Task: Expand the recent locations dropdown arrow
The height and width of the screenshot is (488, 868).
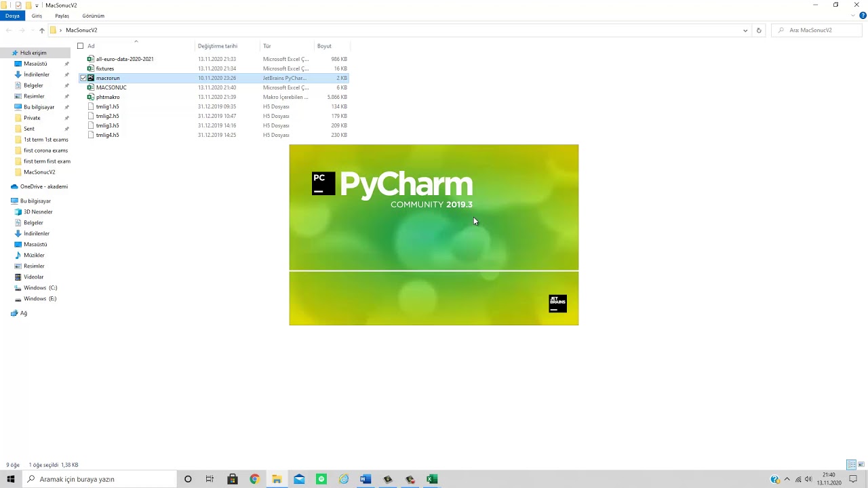Action: (32, 30)
